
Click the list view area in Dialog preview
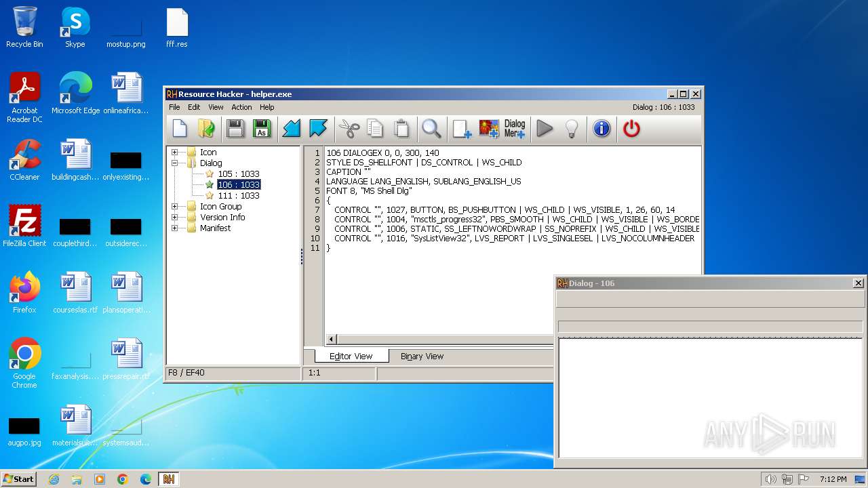[x=710, y=398]
